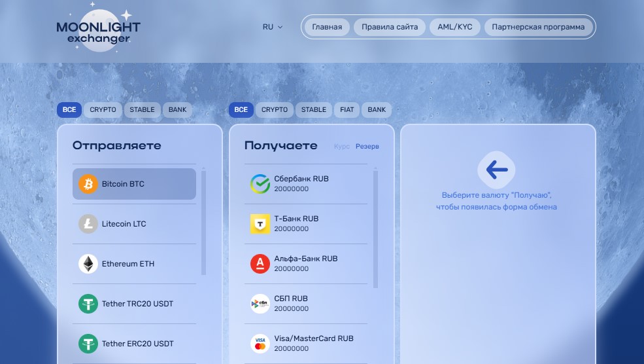Choose Tether ERC20 USDT to send
Viewport: 644px width, 364px height.
click(x=134, y=344)
